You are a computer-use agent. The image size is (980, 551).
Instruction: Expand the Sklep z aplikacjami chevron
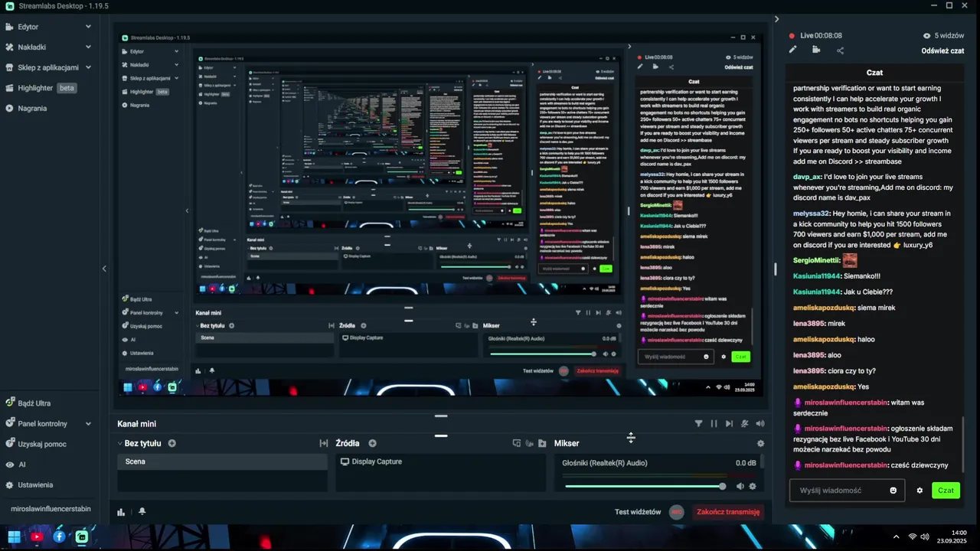pos(88,67)
